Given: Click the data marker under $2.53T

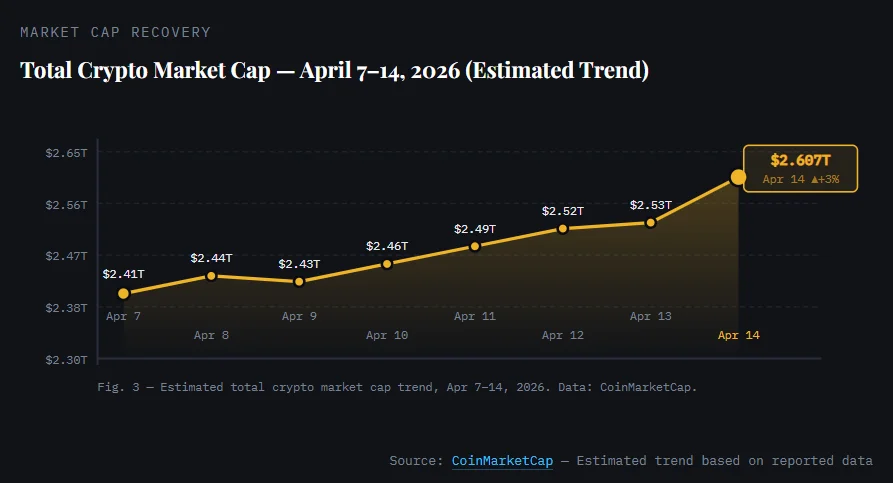Looking at the screenshot, I should click(x=650, y=223).
